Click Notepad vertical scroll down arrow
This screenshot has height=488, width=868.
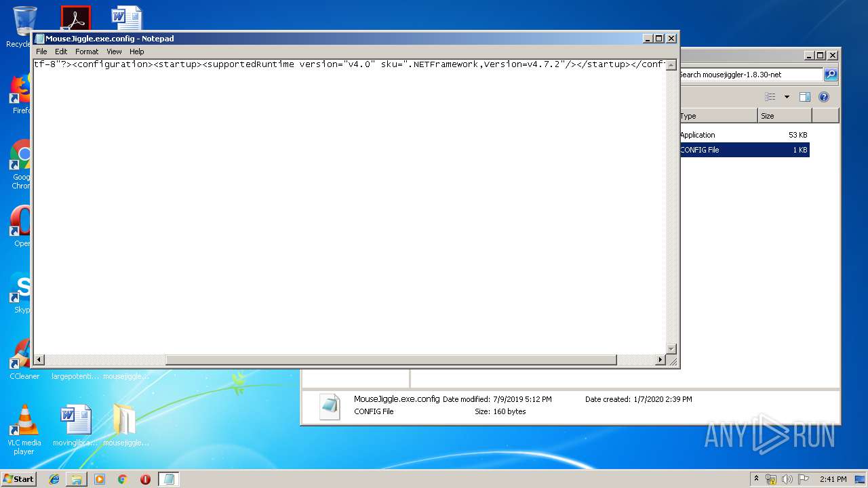click(x=671, y=349)
